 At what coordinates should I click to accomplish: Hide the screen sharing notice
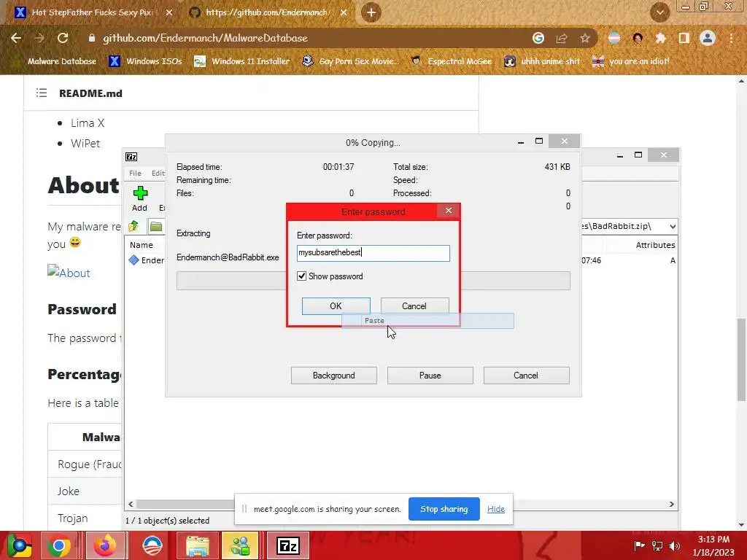496,509
